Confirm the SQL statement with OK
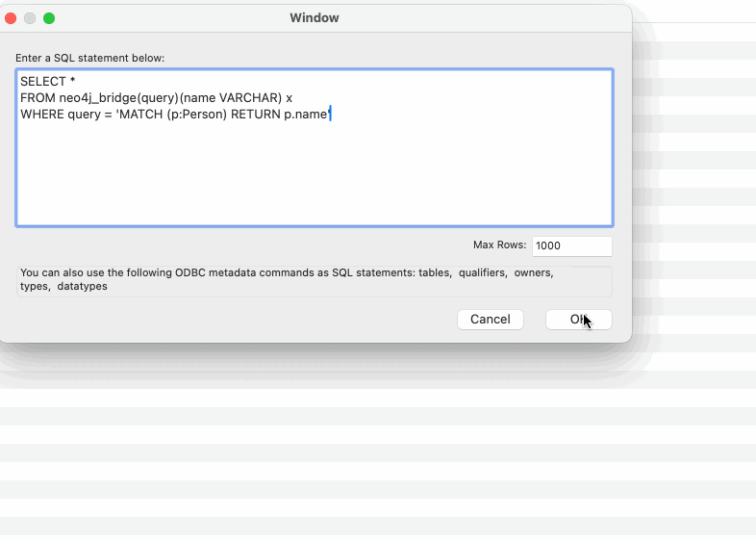This screenshot has width=756, height=541. 579,320
